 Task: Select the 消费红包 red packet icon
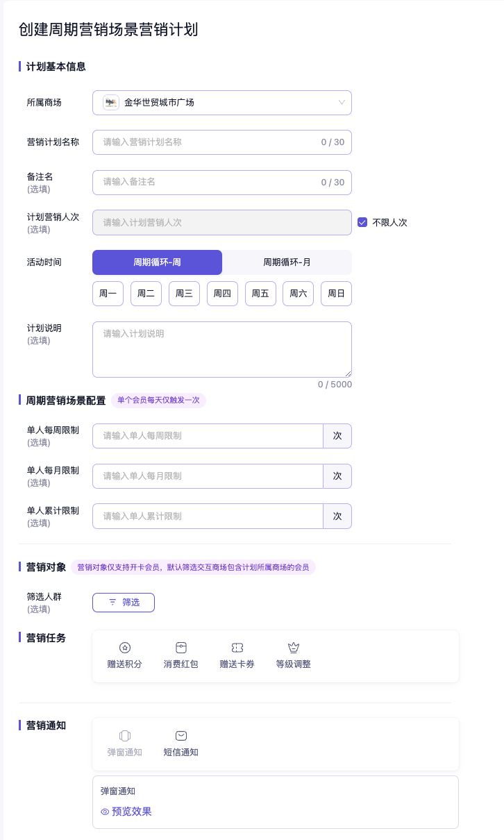point(181,648)
